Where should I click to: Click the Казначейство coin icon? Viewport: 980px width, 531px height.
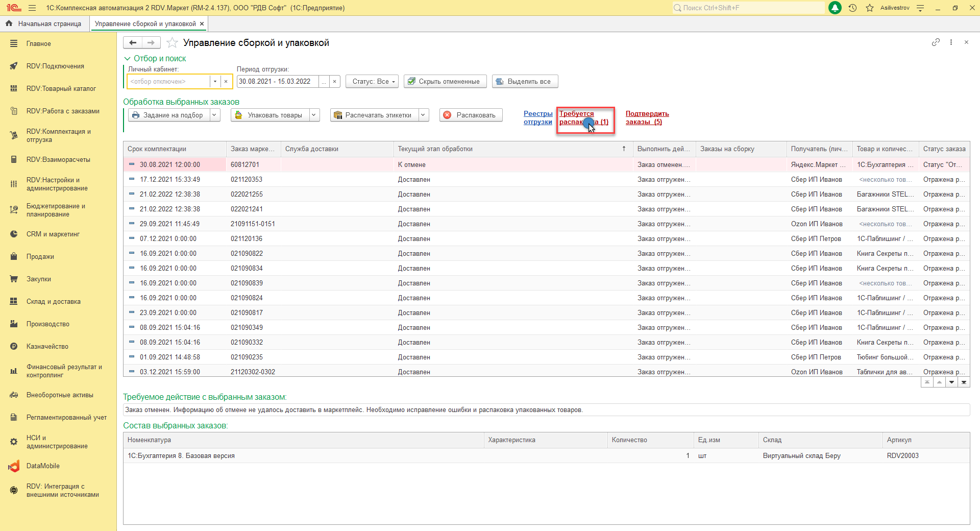[14, 347]
